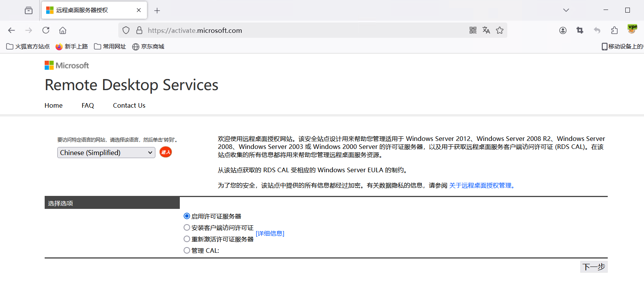Select the 安装客户端访问许可证 radio option

[187, 228]
